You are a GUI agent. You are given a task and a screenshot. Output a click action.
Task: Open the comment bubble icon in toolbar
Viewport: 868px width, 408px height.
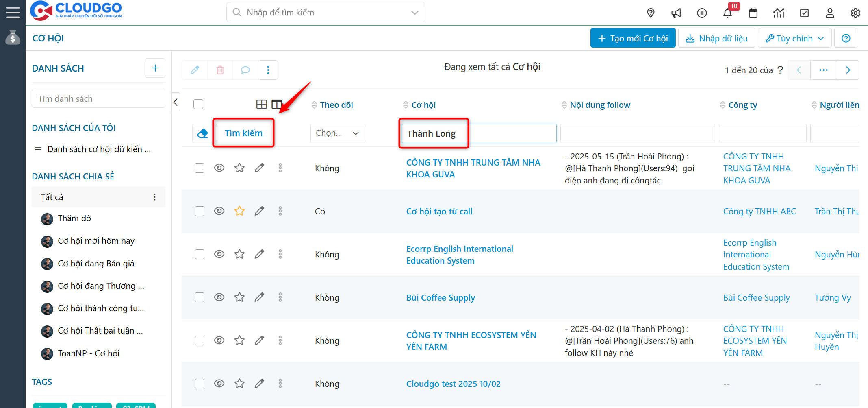[x=245, y=70]
